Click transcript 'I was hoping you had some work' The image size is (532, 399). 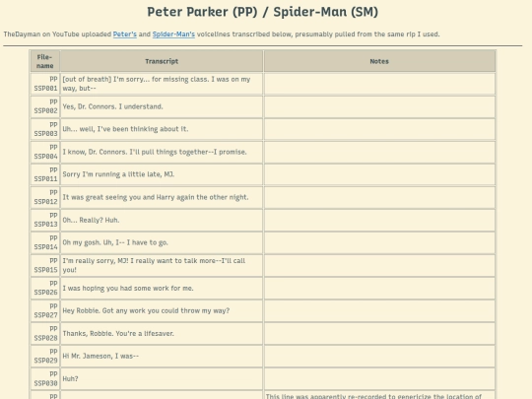tap(128, 288)
